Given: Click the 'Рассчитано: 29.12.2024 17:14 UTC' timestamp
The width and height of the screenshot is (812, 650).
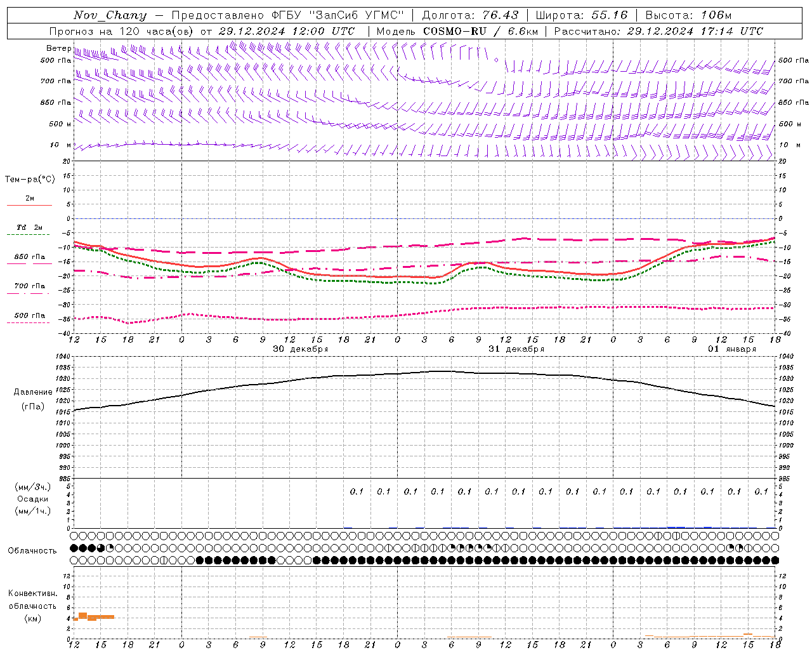Looking at the screenshot, I should [x=658, y=31].
